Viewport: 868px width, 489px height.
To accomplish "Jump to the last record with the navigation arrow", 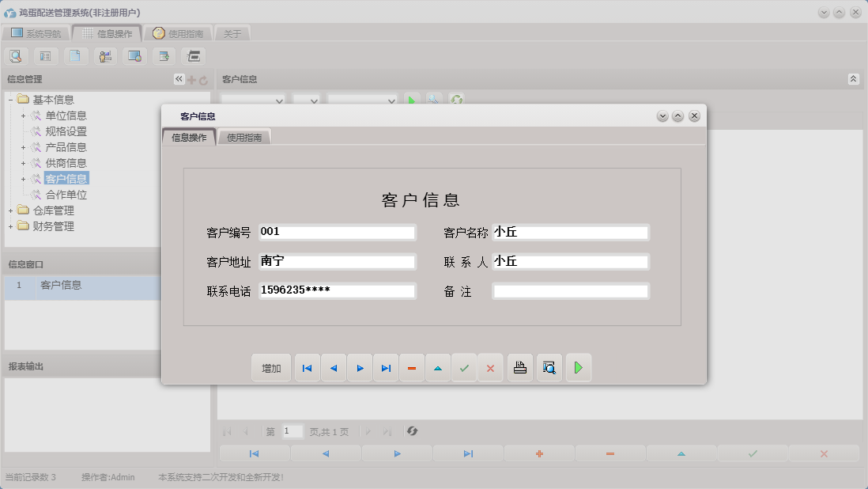I will (x=386, y=367).
